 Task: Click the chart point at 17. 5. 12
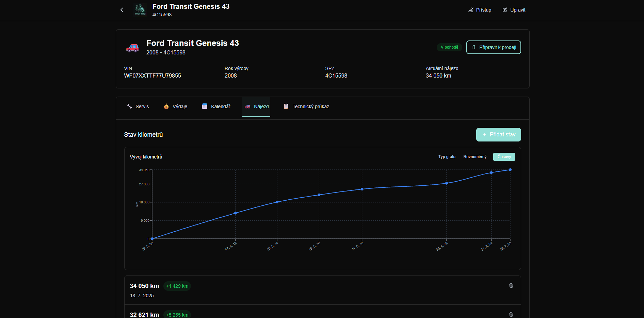click(x=236, y=213)
